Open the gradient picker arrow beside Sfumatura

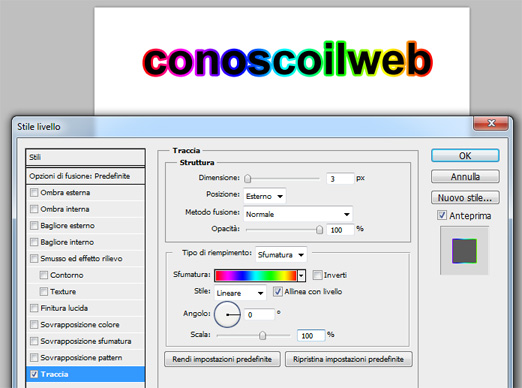click(301, 275)
